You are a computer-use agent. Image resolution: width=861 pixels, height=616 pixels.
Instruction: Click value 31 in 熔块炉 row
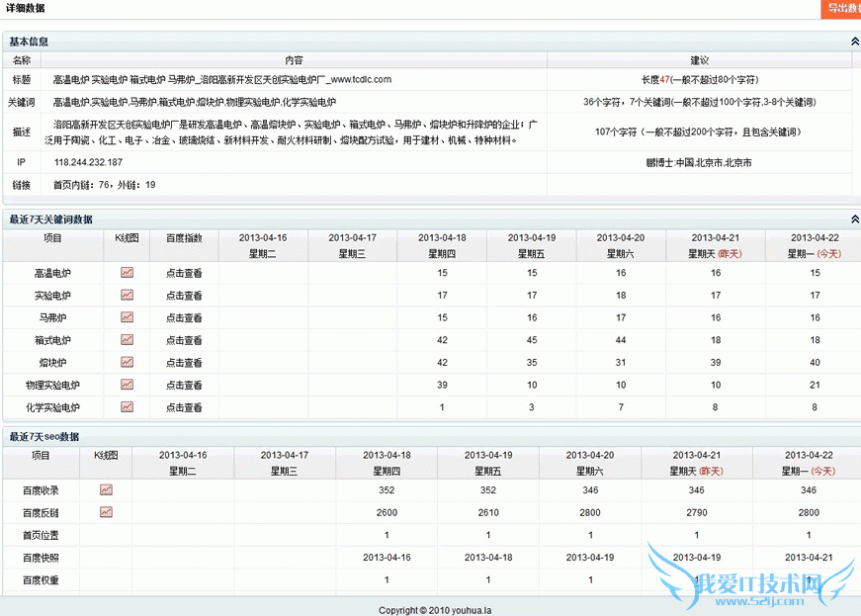coord(621,362)
